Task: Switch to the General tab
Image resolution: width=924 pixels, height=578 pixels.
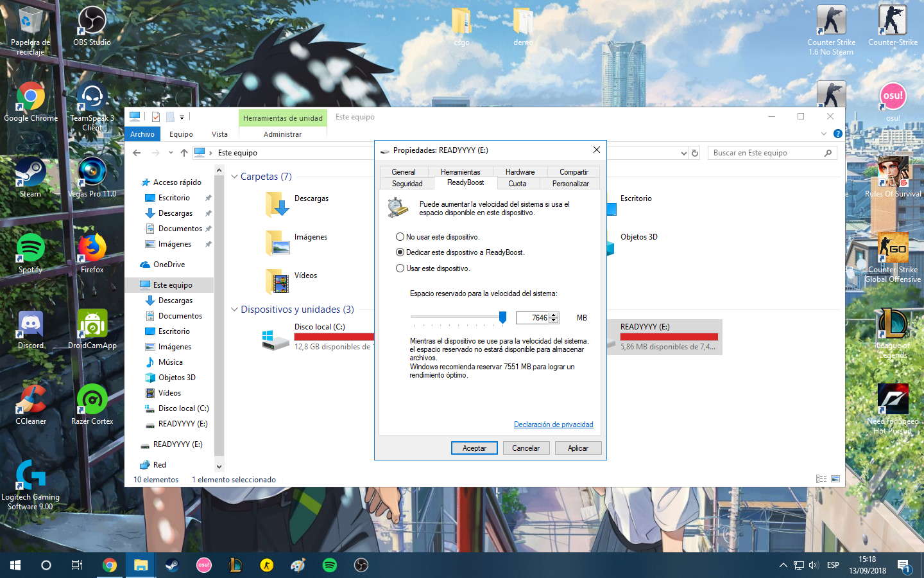Action: [x=404, y=172]
